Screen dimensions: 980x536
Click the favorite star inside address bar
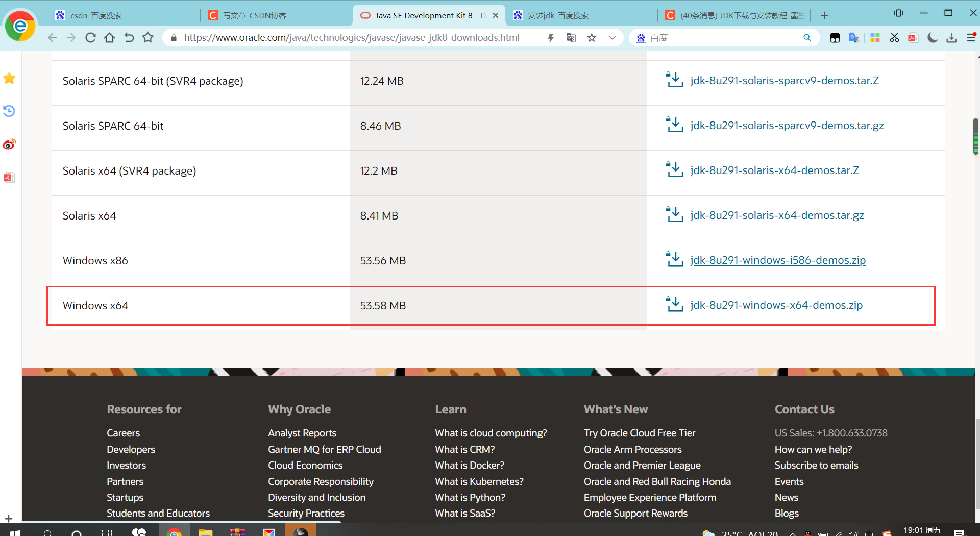[x=592, y=38]
